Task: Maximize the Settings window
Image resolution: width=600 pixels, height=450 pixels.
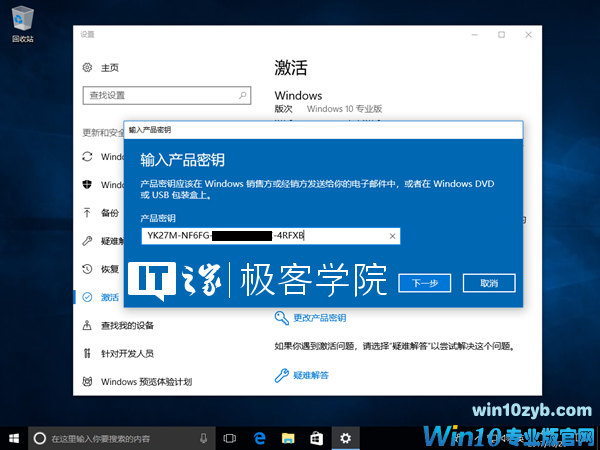Action: tap(501, 35)
